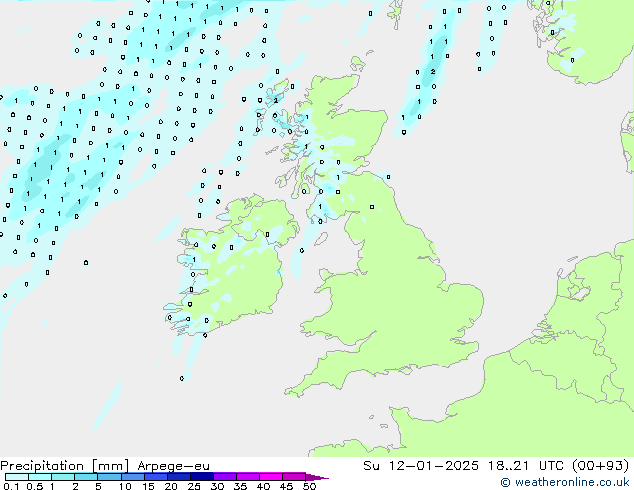Click the 0.5–1 mm light cyan legend swatch
Viewport: 634px width, 490px height.
pos(40,477)
